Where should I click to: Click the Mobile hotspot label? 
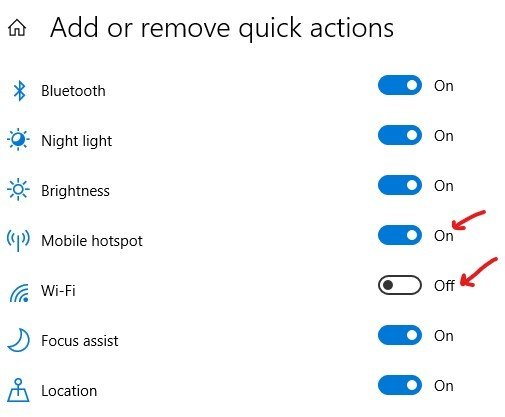point(92,241)
